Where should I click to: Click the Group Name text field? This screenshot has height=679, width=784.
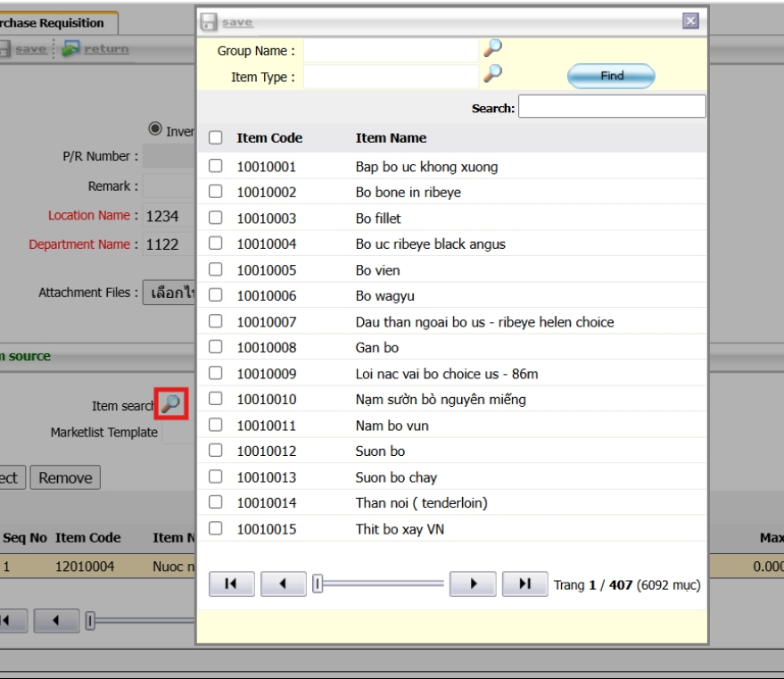click(391, 51)
